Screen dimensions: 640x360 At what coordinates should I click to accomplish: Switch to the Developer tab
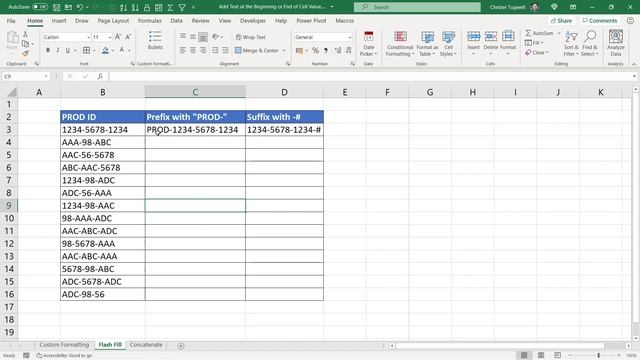[x=253, y=21]
